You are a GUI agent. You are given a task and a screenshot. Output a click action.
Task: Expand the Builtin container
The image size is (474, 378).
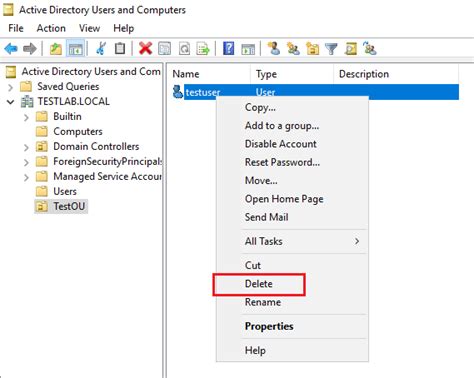[26, 117]
